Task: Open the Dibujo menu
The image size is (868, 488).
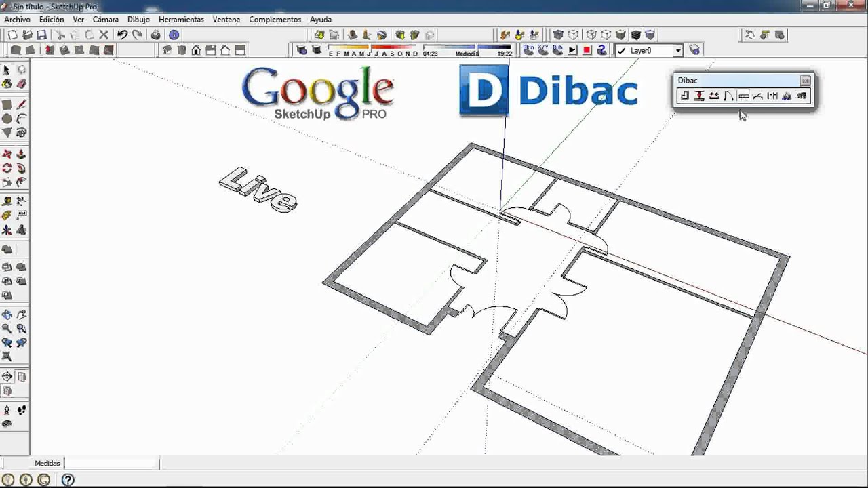Action: [x=138, y=20]
